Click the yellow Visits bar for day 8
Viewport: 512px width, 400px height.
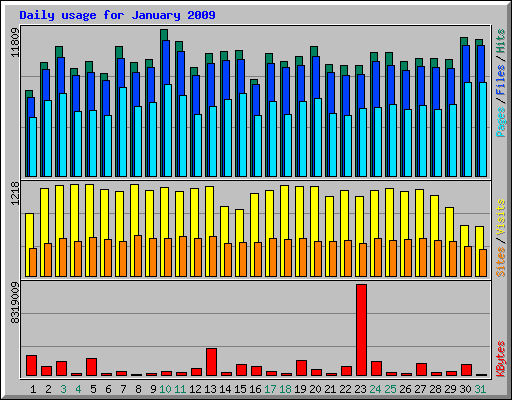point(134,210)
